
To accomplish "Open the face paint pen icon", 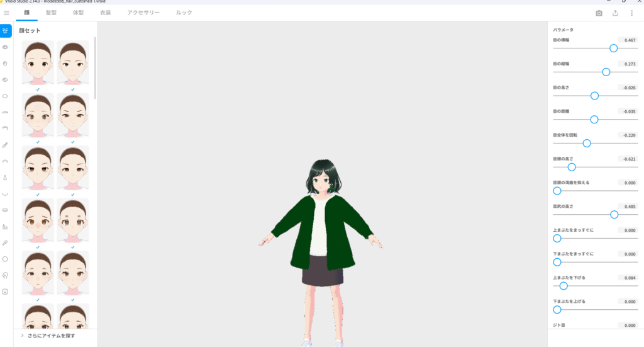I will (x=5, y=243).
